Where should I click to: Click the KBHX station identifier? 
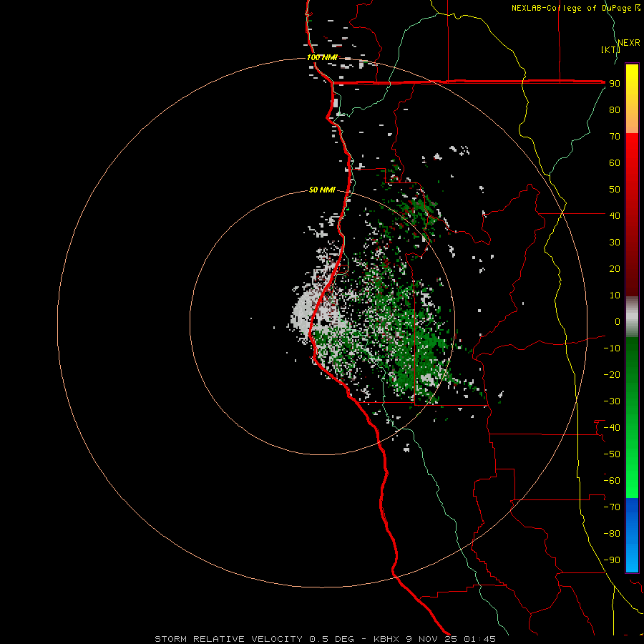pos(386,639)
